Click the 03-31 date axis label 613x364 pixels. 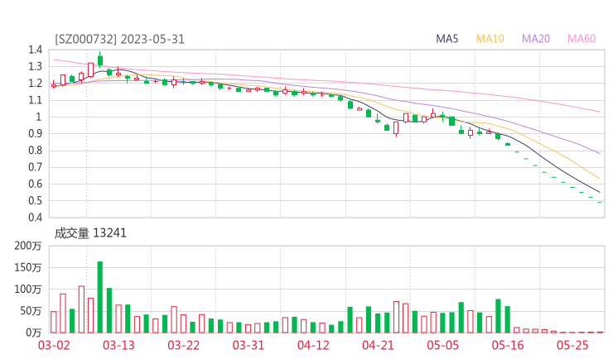pyautogui.click(x=248, y=345)
